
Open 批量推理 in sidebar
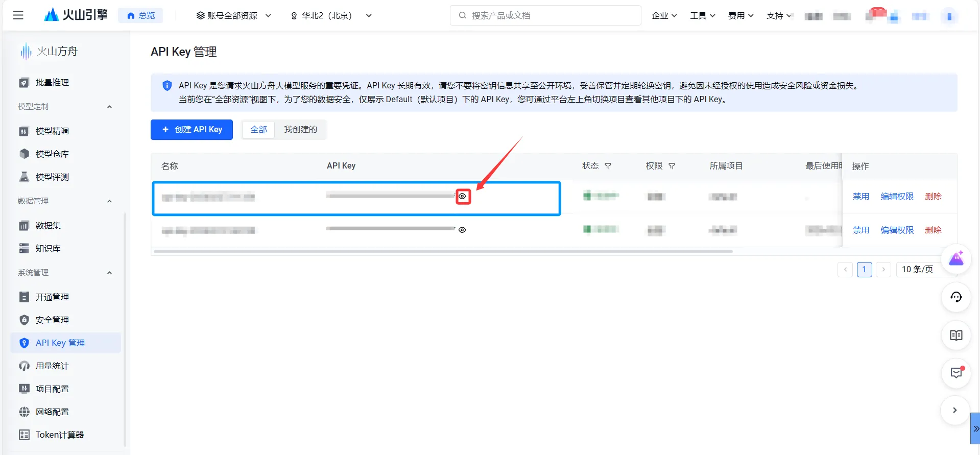[65, 82]
